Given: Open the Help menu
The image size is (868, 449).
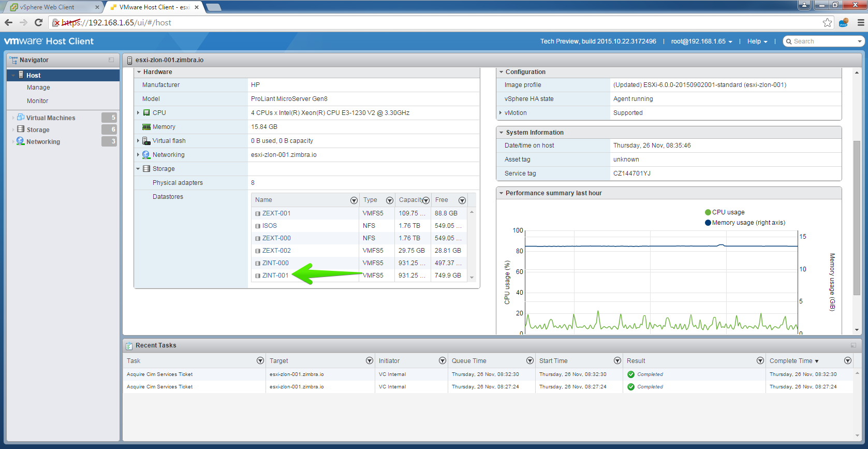Looking at the screenshot, I should tap(757, 41).
